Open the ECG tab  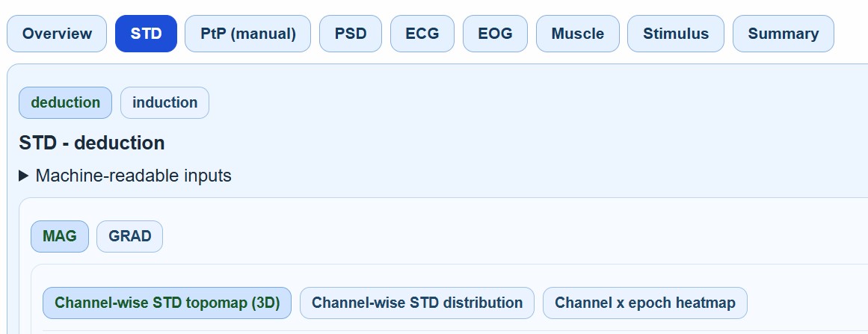coord(422,34)
